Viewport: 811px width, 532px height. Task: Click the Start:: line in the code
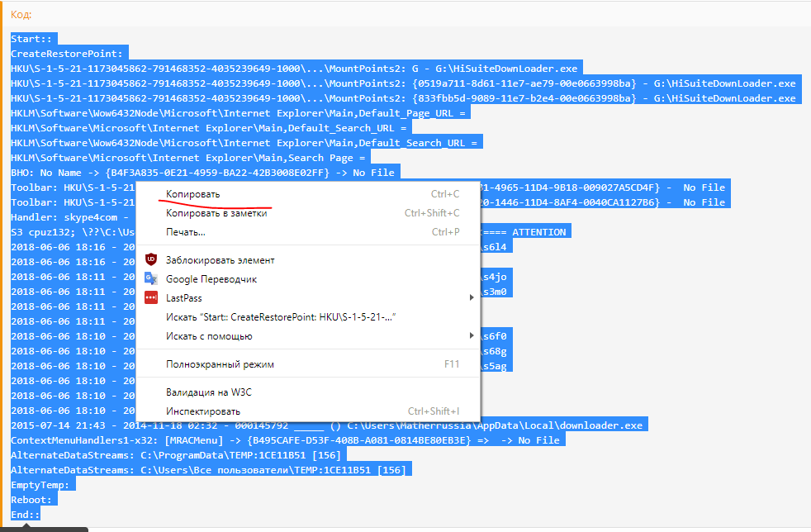[30, 39]
